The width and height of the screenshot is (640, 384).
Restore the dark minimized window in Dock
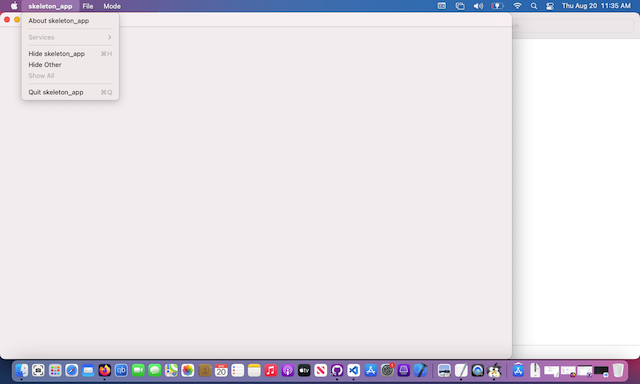click(x=601, y=371)
